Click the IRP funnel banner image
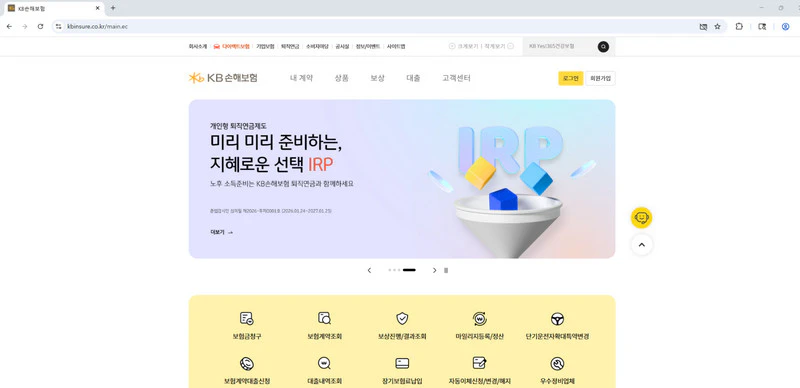This screenshot has width=800, height=388. point(512,190)
